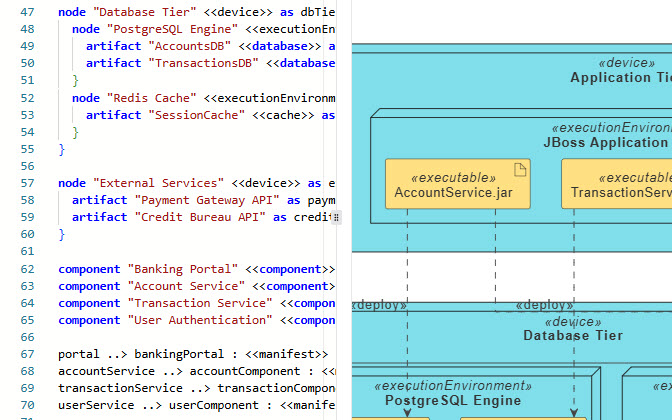The width and height of the screenshot is (672, 420).
Task: Click line number 66 in the gutter
Action: point(27,337)
